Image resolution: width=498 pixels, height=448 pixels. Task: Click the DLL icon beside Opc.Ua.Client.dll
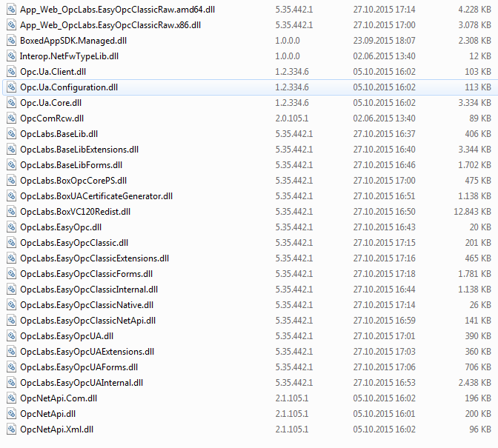(10, 71)
